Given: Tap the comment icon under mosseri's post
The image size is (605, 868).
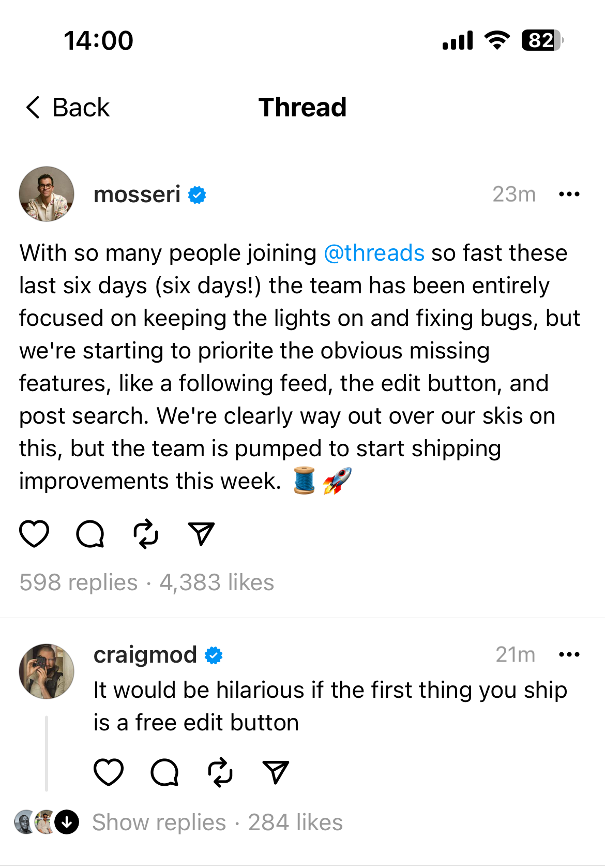Looking at the screenshot, I should coord(90,533).
